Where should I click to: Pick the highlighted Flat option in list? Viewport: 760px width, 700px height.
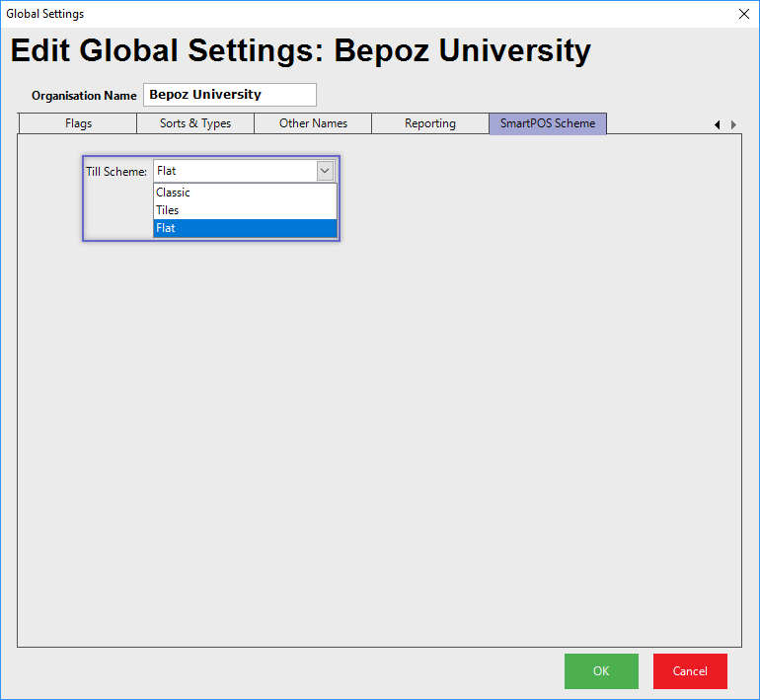pyautogui.click(x=245, y=228)
